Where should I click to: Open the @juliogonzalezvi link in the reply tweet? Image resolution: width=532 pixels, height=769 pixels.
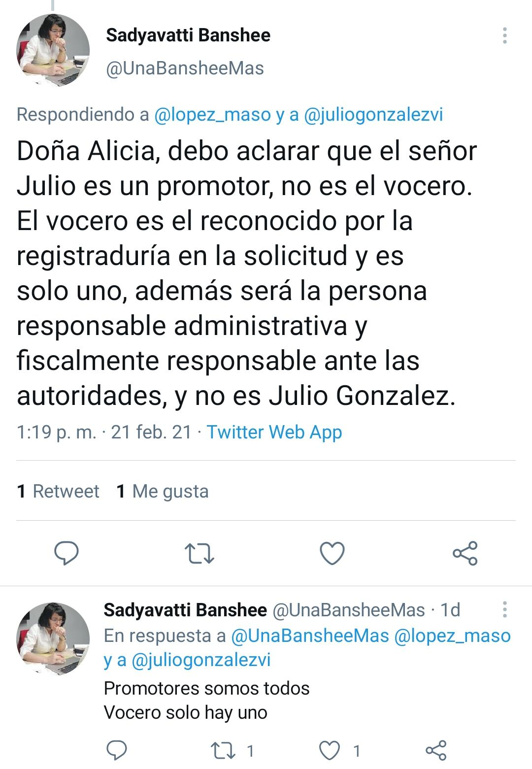point(201,660)
